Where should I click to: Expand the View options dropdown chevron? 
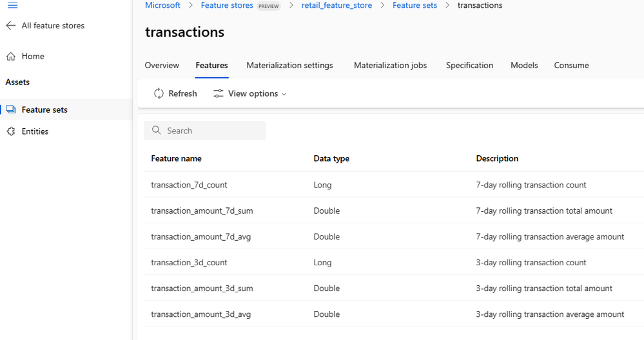tap(284, 94)
